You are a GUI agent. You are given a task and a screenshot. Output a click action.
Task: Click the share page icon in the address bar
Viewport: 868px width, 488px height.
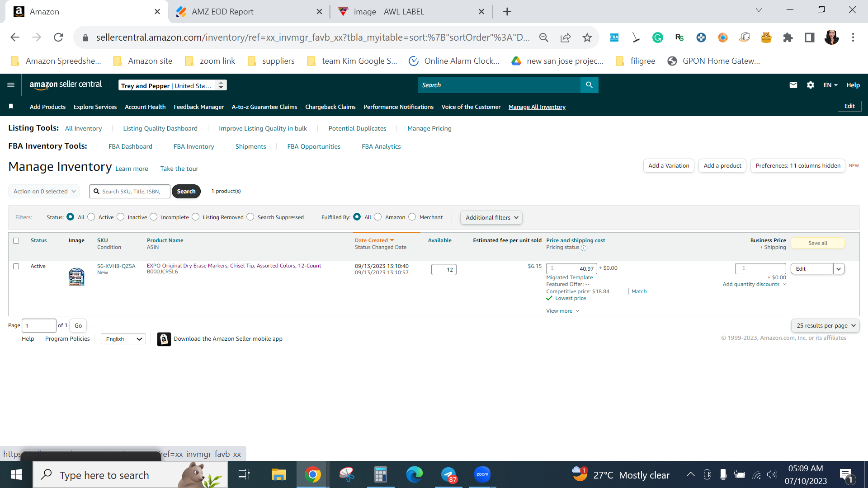coord(566,38)
